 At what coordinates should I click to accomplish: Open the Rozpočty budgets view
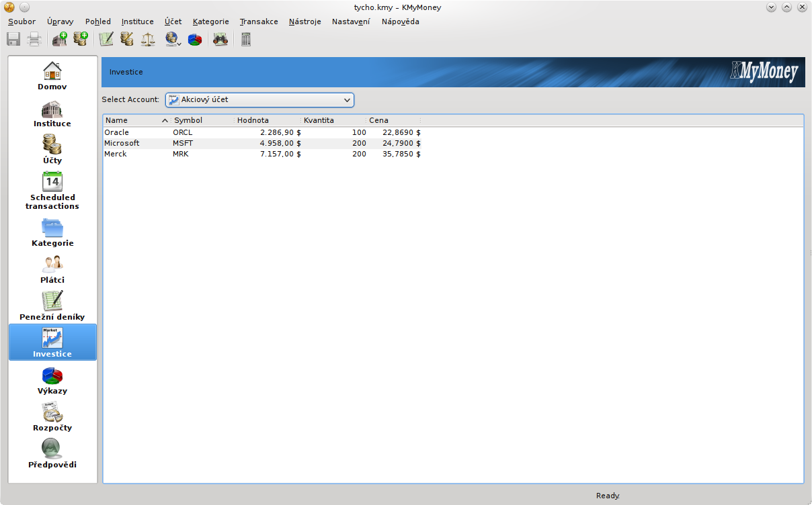[52, 417]
